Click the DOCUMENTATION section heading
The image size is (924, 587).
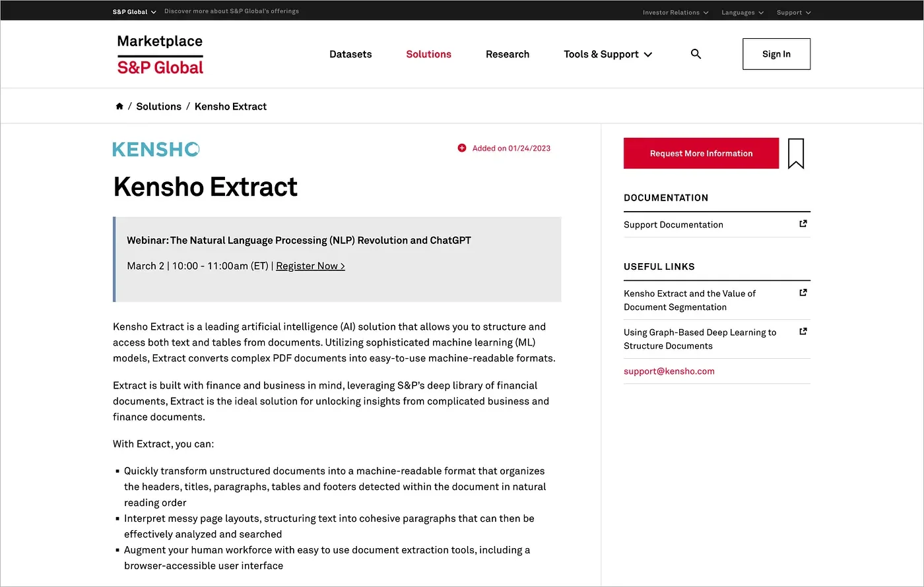pos(666,197)
